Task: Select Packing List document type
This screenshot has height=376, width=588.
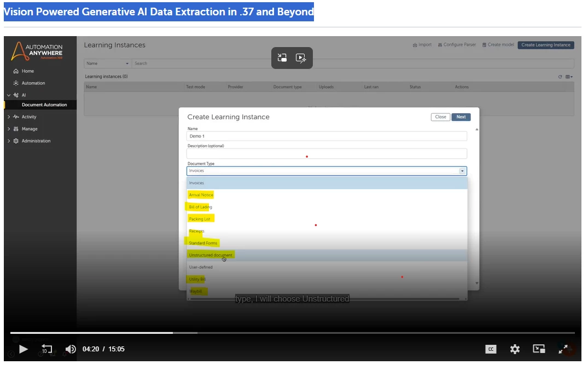Action: (x=327, y=219)
